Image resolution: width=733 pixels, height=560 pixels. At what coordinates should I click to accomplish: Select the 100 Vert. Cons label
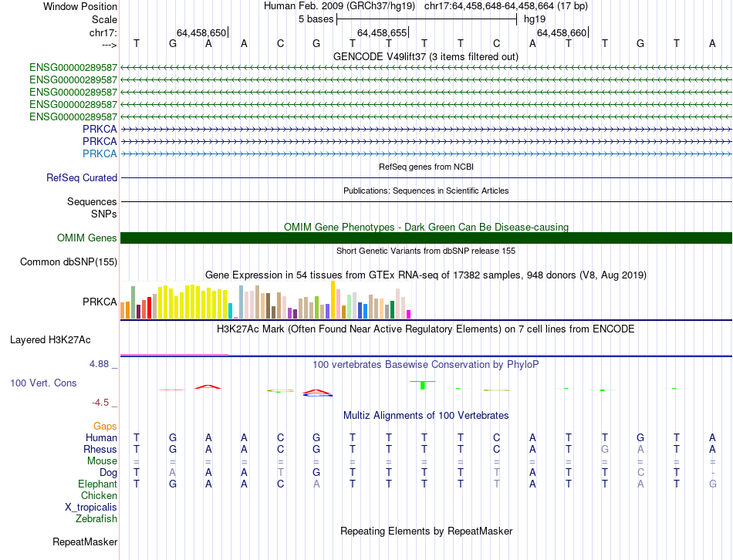click(x=43, y=383)
